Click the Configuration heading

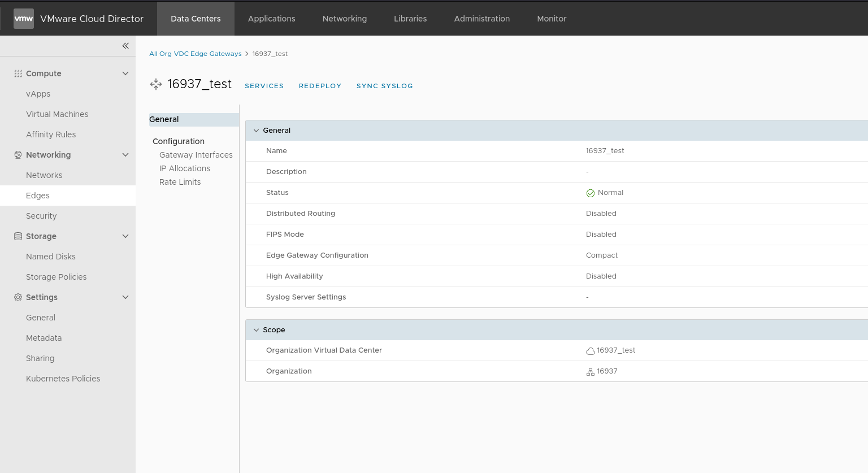tap(179, 141)
